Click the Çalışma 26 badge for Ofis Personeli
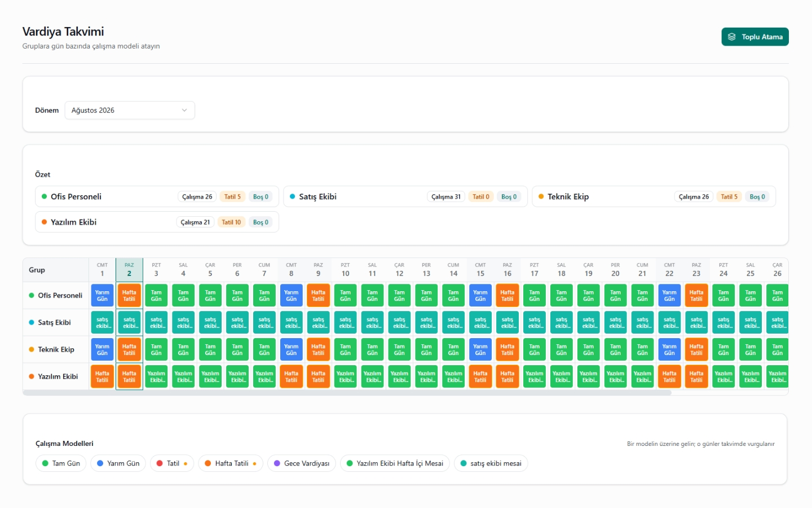 pos(197,196)
